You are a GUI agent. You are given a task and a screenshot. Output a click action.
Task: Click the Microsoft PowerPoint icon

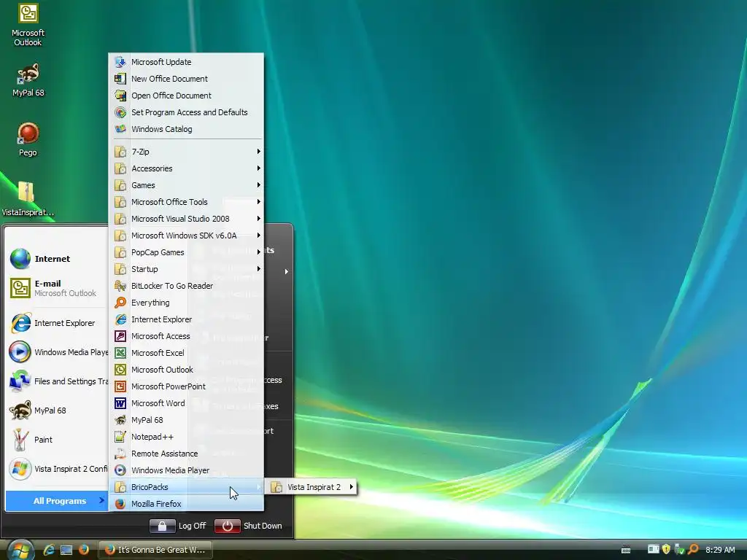[x=120, y=386]
